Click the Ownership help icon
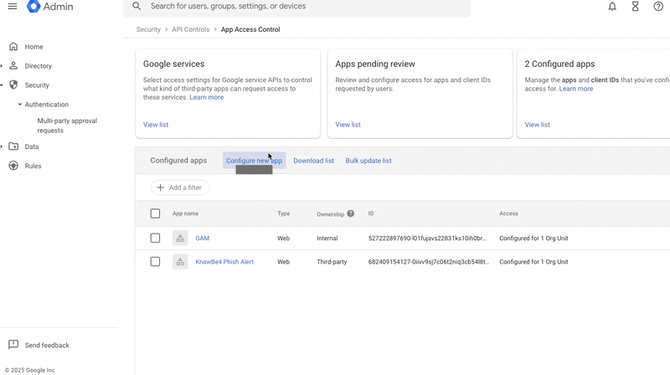 pyautogui.click(x=350, y=214)
